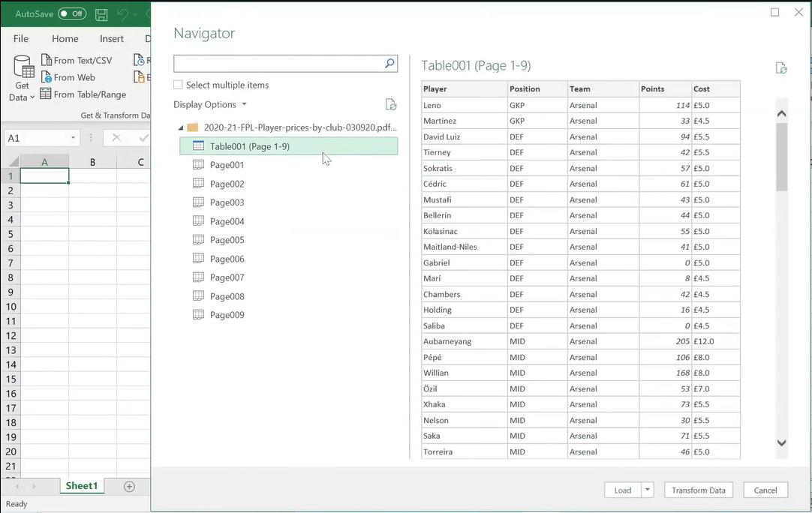Switch to the Insert ribbon tab
Screen dimensions: 812x513
pyautogui.click(x=111, y=38)
